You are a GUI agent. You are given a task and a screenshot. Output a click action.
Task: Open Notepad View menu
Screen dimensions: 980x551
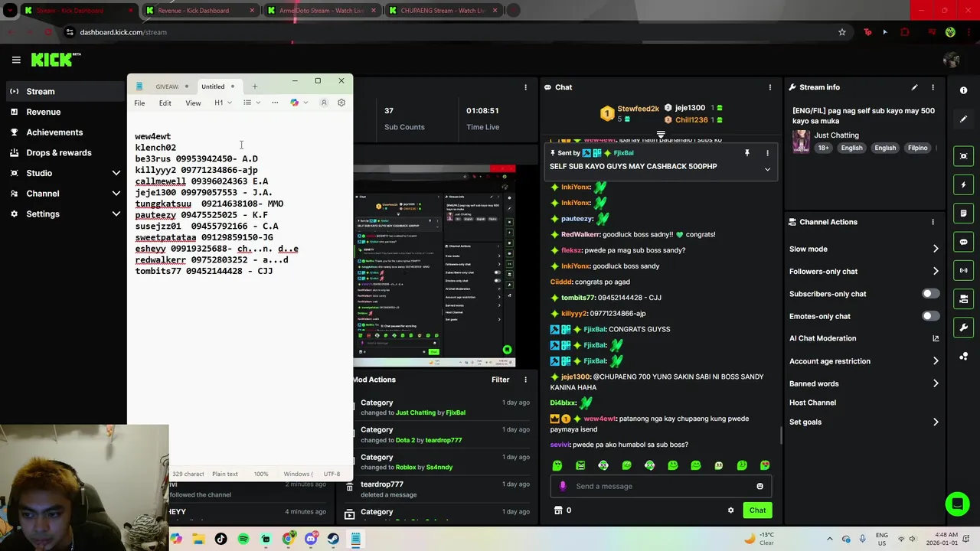click(x=193, y=103)
